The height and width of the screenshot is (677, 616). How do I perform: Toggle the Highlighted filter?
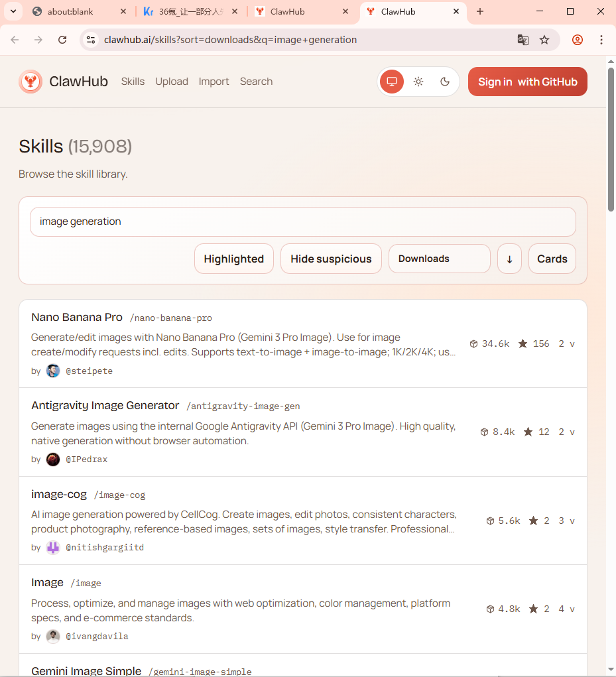pyautogui.click(x=233, y=259)
